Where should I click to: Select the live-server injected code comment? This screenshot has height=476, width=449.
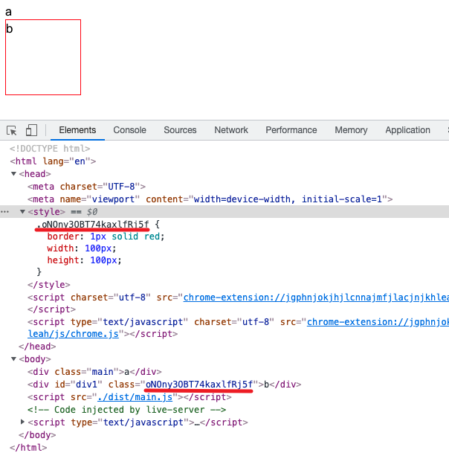(126, 410)
